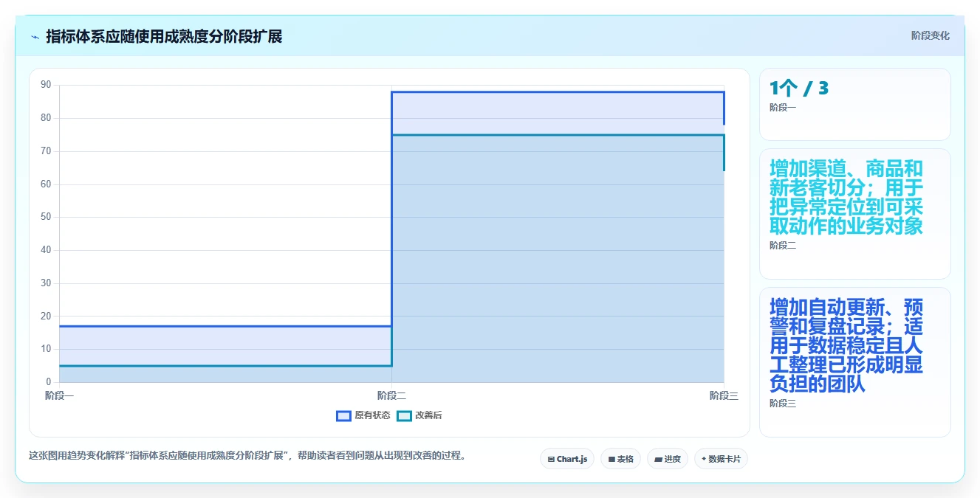Click the sparkle icon in 数据卡片 tag
Screen dimensions: 980x498
[x=704, y=459]
